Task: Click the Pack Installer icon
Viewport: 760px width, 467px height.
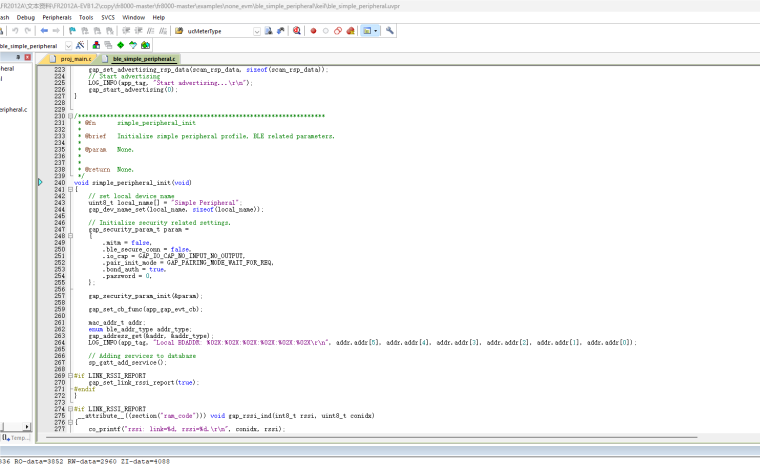Action: (146, 45)
